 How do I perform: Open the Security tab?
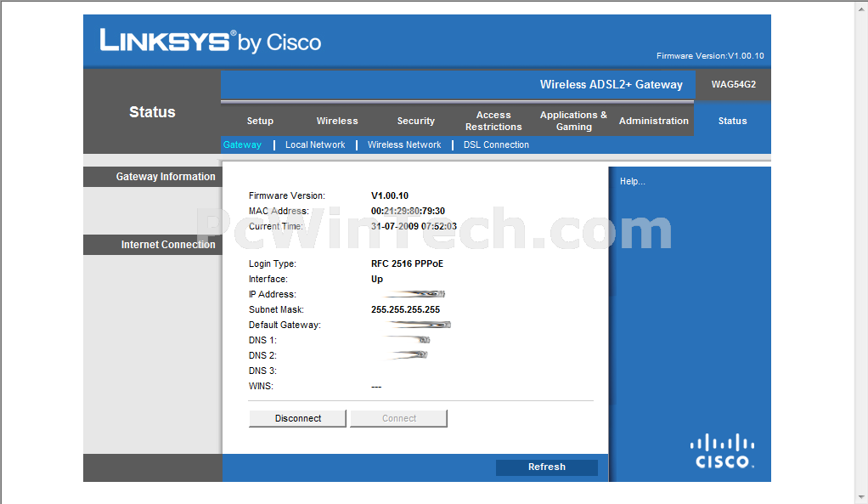point(415,121)
